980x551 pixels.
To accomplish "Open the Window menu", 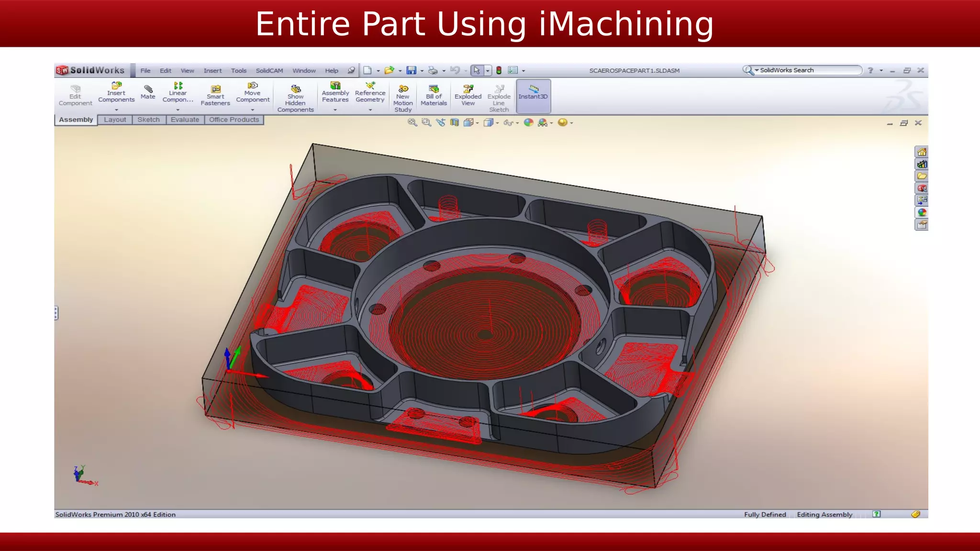I will [x=304, y=70].
